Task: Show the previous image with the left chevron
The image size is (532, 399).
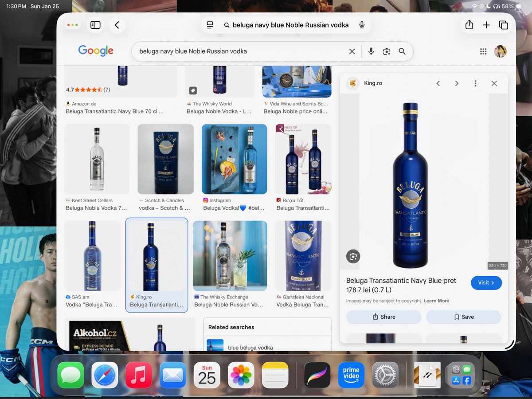Action: 438,83
